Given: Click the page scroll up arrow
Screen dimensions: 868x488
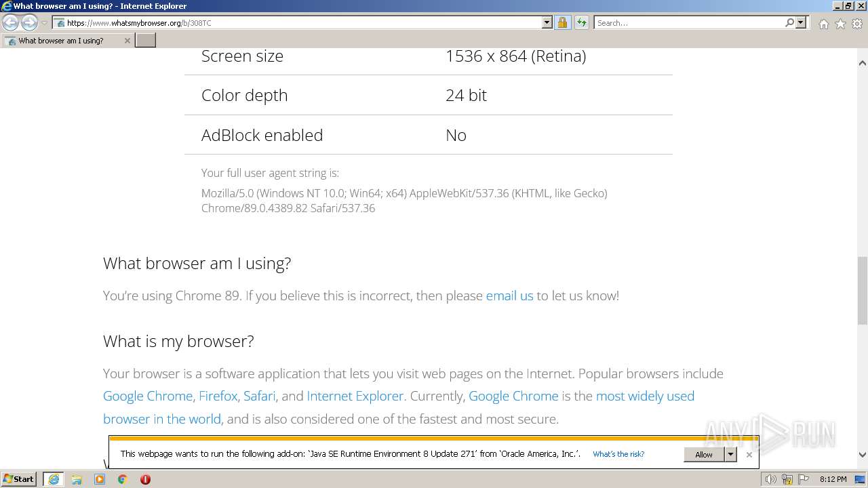Looking at the screenshot, I should (x=862, y=63).
